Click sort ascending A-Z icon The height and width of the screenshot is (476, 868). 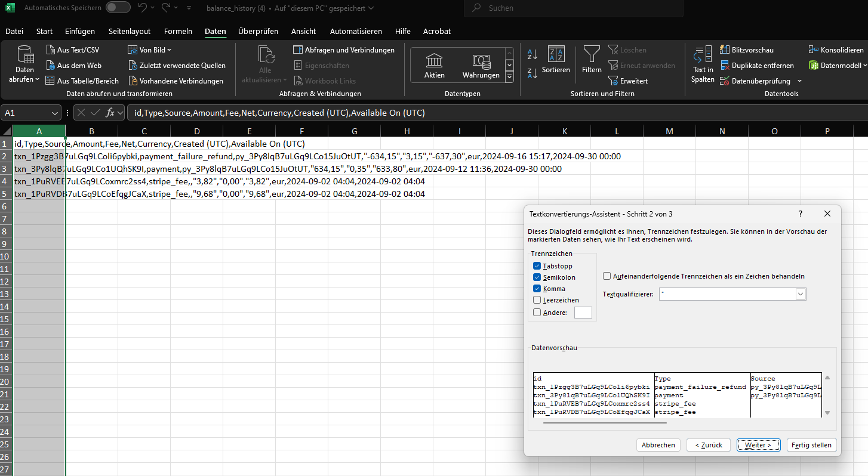click(533, 55)
